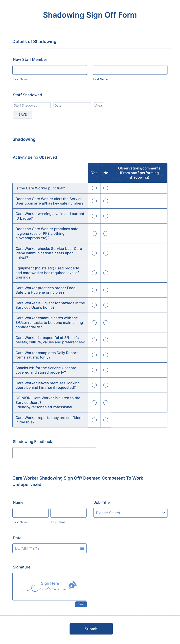Click the observations cell for the punctuality question
The height and width of the screenshot is (644, 180).
[139, 188]
